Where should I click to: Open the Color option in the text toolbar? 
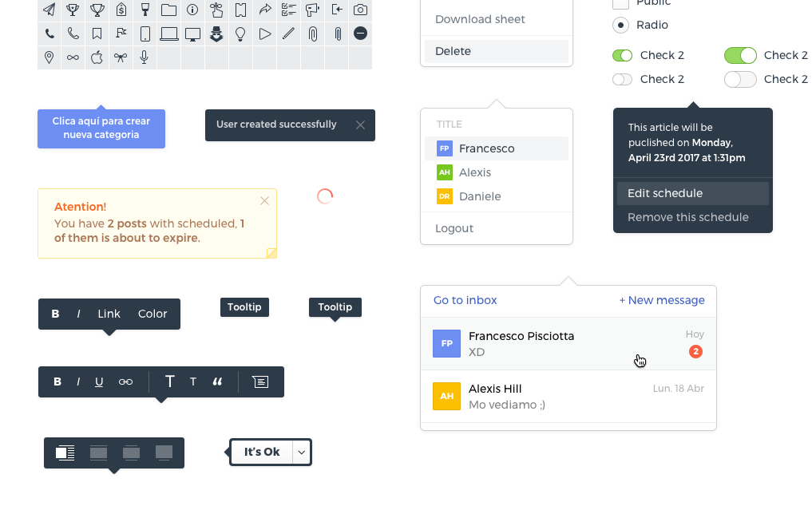point(152,314)
